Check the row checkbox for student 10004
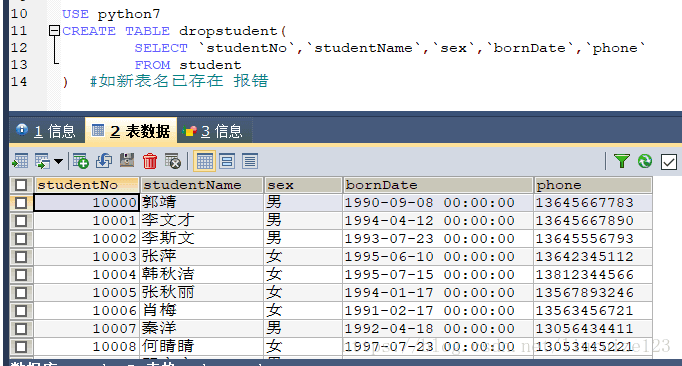This screenshot has width=682, height=366. (21, 275)
